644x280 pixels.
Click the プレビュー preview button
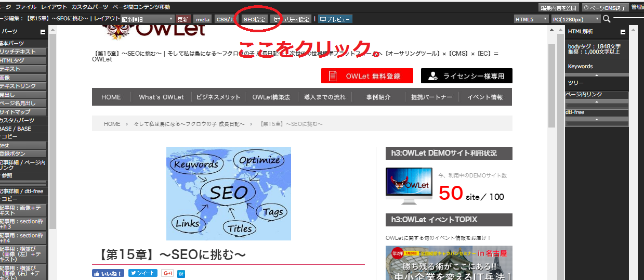pos(335,19)
